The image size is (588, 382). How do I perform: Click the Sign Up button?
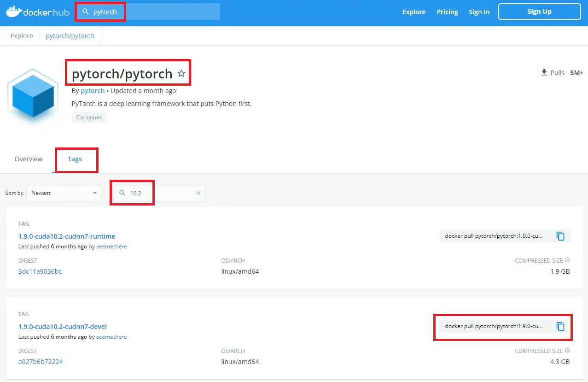540,12
